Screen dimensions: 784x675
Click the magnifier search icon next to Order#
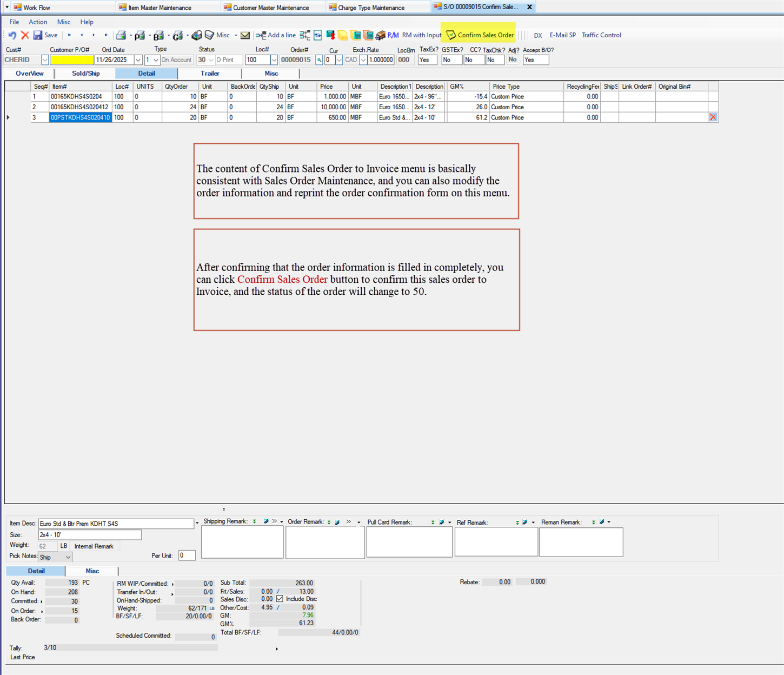318,59
